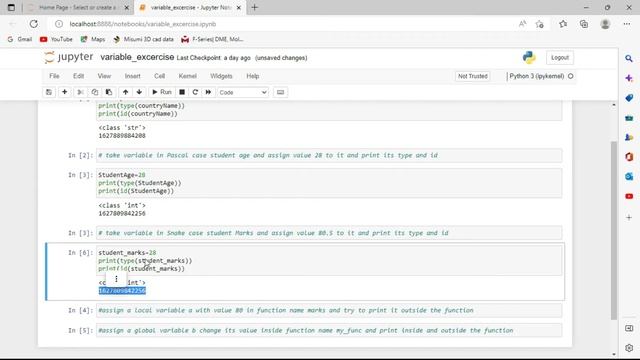This screenshot has width=640, height=360.
Task: Select the Pascal case comment cell
Action: 329,156
